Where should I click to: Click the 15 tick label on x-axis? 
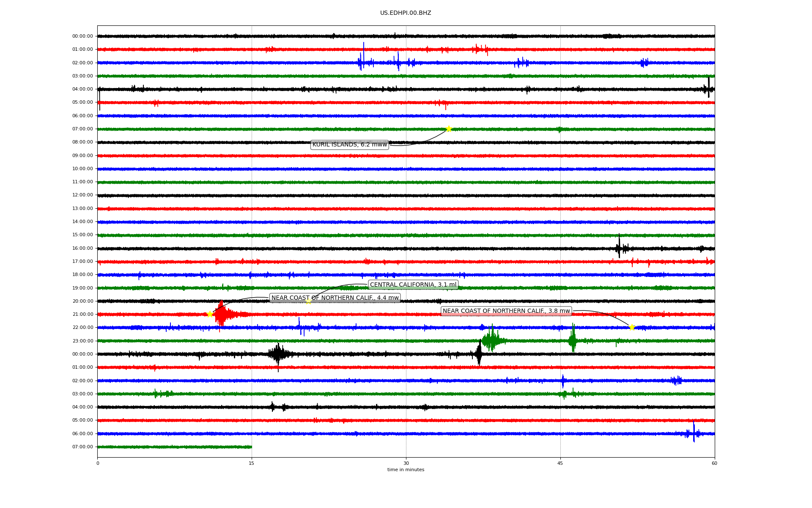(x=252, y=463)
